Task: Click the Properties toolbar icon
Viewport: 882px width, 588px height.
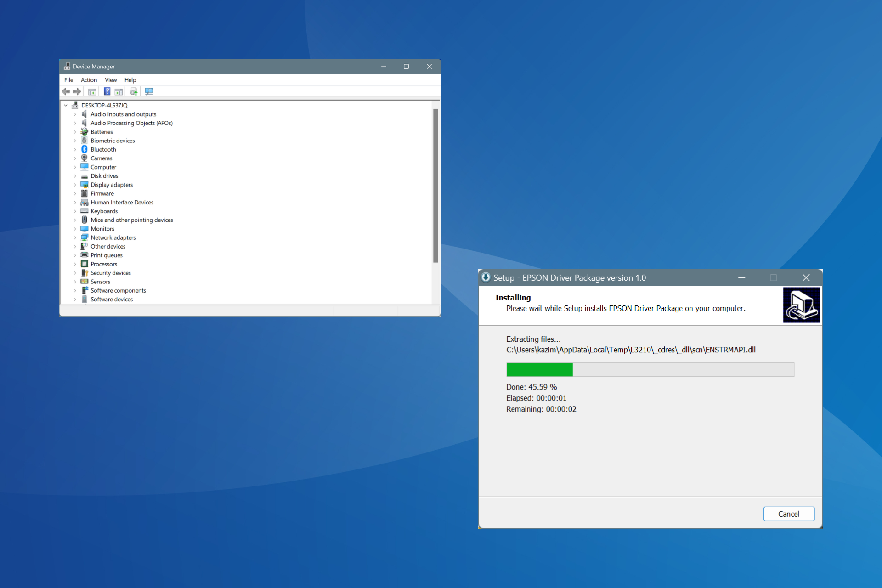Action: (119, 91)
